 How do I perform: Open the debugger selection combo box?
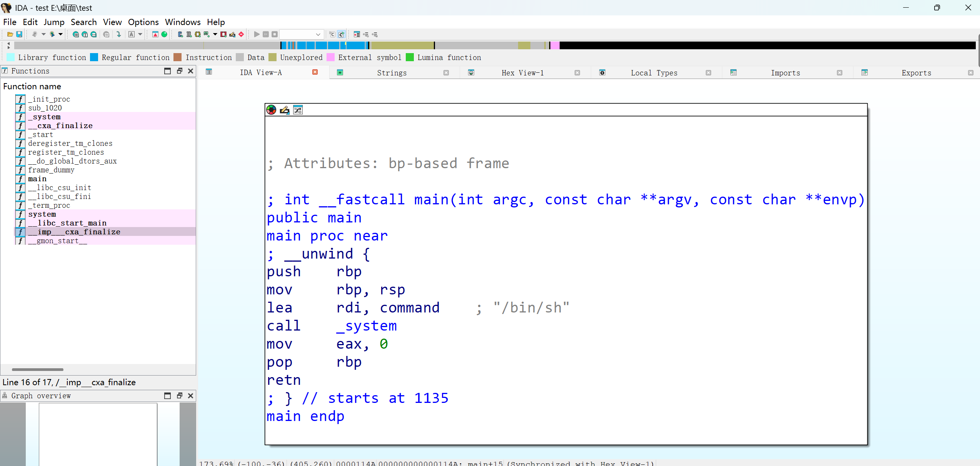pyautogui.click(x=302, y=34)
